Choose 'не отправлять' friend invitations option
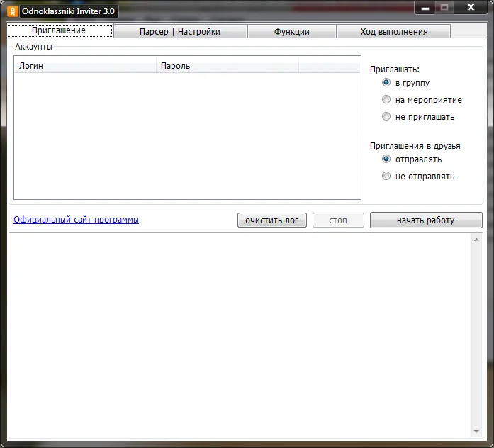494x448 pixels. [386, 176]
